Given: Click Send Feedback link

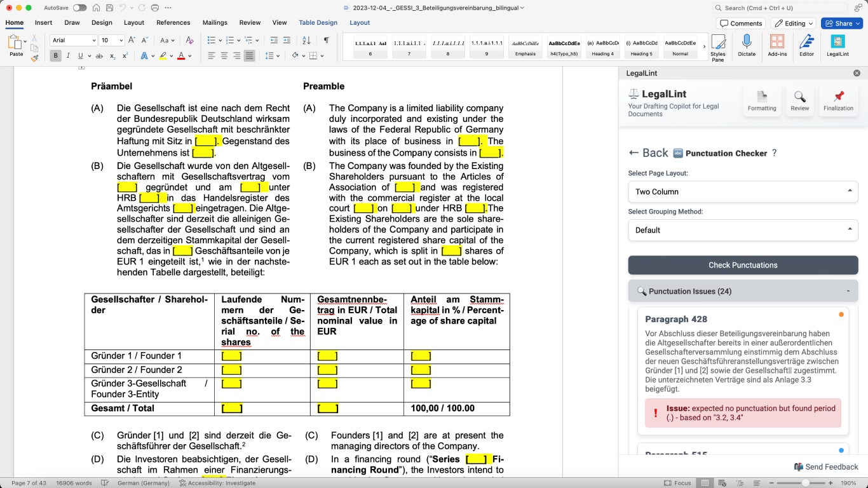Looking at the screenshot, I should click(x=826, y=467).
